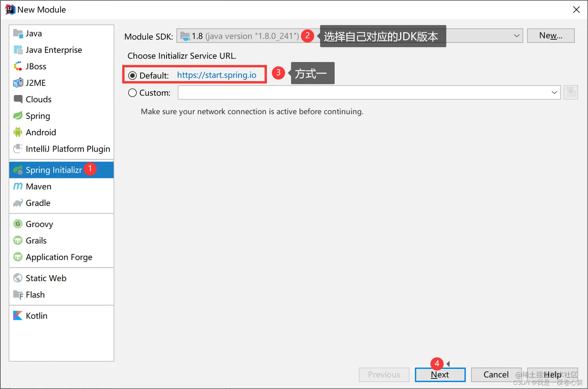Select Maven in module list

[x=61, y=187]
